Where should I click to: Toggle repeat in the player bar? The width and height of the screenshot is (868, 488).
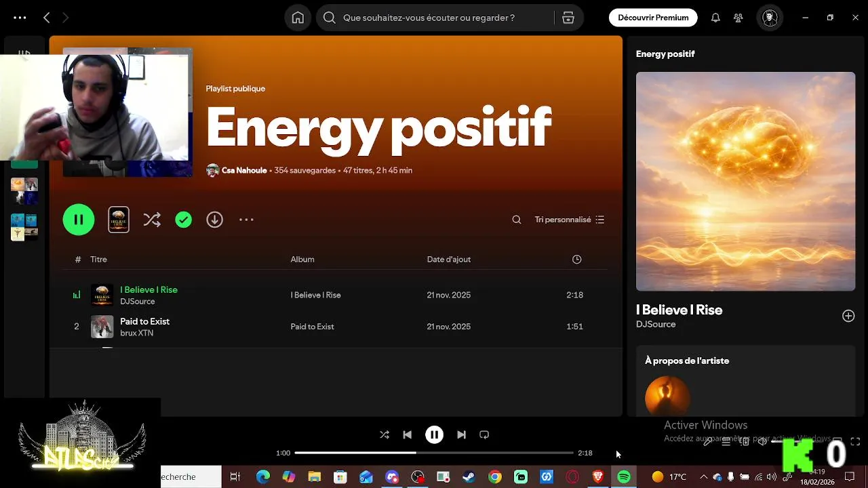tap(484, 434)
